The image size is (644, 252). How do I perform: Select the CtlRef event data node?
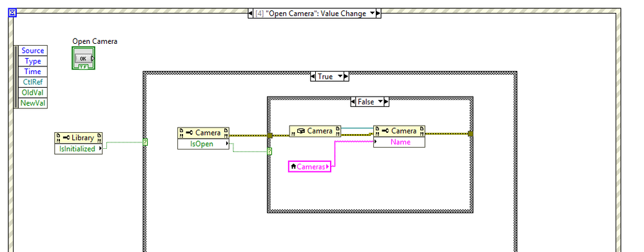pyautogui.click(x=34, y=82)
